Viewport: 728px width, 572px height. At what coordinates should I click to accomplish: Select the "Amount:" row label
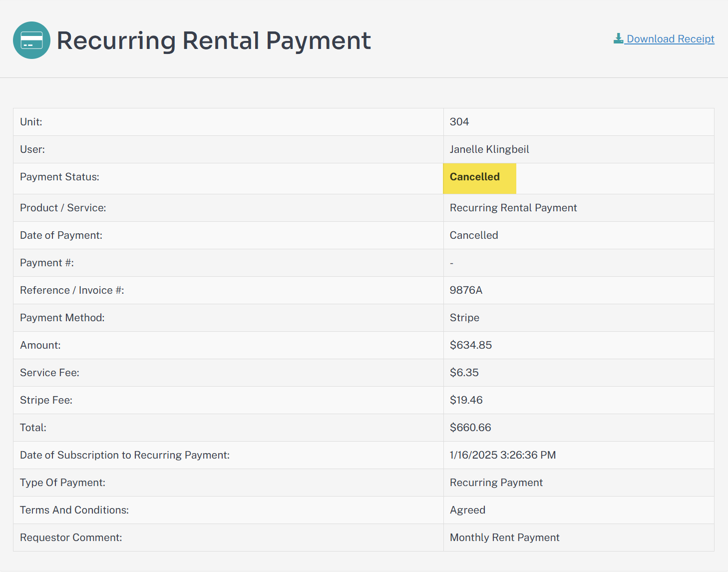[40, 345]
